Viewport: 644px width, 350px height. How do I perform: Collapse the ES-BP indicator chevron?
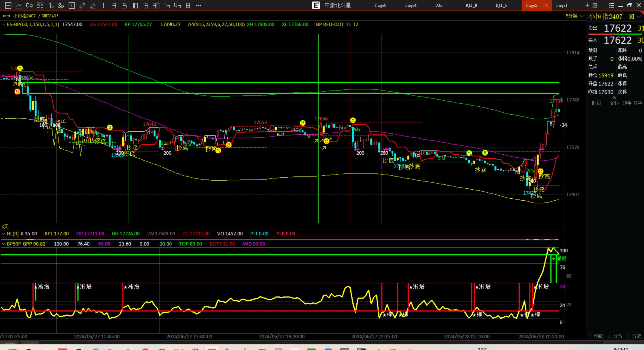click(x=4, y=24)
